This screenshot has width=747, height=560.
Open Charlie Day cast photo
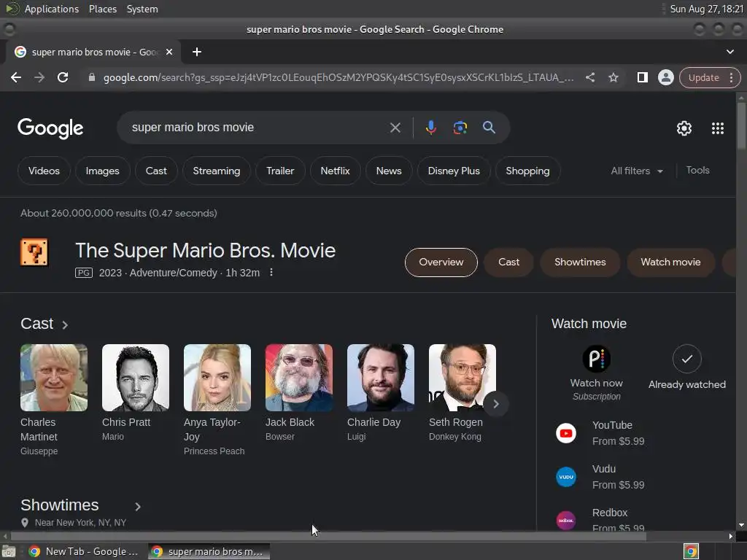pos(381,378)
